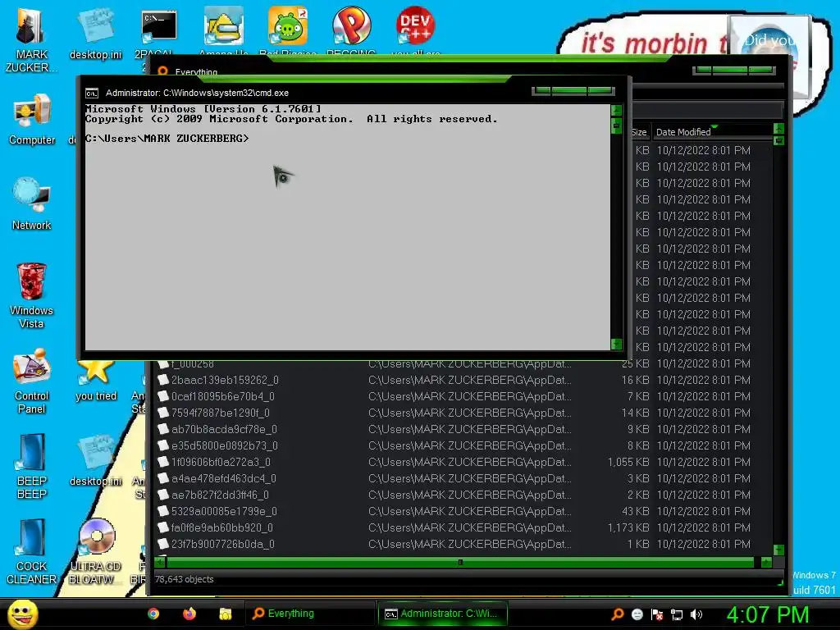
Task: Select the top desktop.ini desktop icon
Action: 95,34
